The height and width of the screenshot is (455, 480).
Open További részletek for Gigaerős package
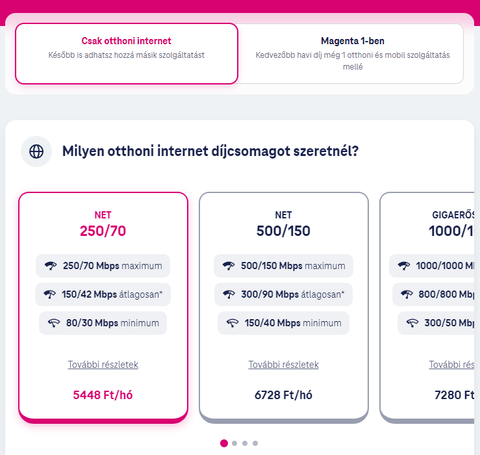point(451,365)
